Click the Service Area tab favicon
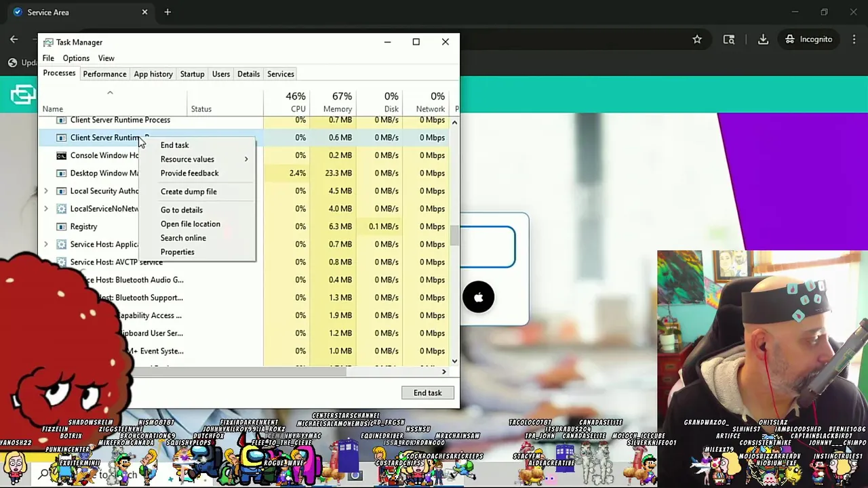 (x=18, y=12)
